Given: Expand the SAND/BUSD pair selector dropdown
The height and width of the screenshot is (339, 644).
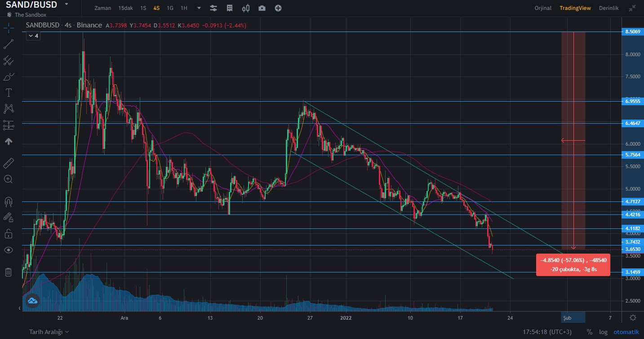Looking at the screenshot, I should point(67,4).
